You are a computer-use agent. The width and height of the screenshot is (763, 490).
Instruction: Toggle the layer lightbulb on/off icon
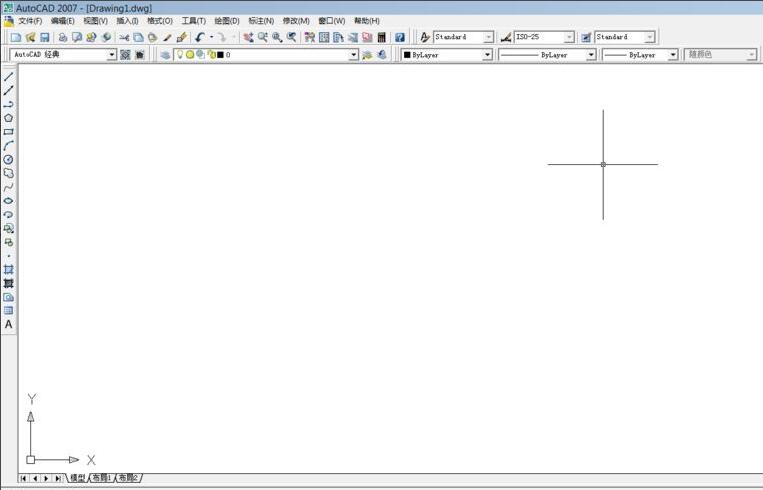coord(179,55)
